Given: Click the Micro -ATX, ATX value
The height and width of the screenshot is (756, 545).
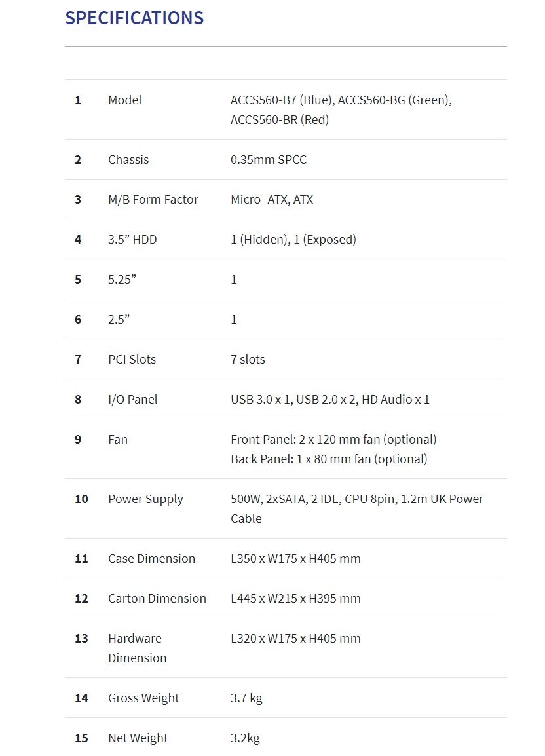Looking at the screenshot, I should click(272, 200).
